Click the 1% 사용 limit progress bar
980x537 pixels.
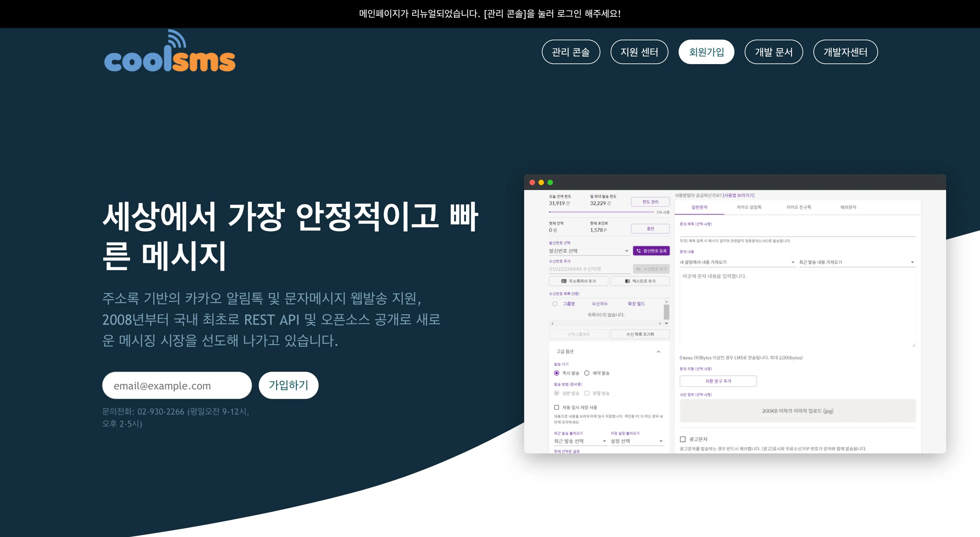pos(602,212)
